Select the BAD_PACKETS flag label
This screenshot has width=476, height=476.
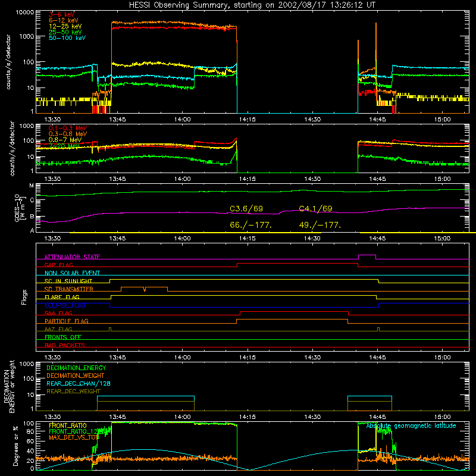[65, 345]
